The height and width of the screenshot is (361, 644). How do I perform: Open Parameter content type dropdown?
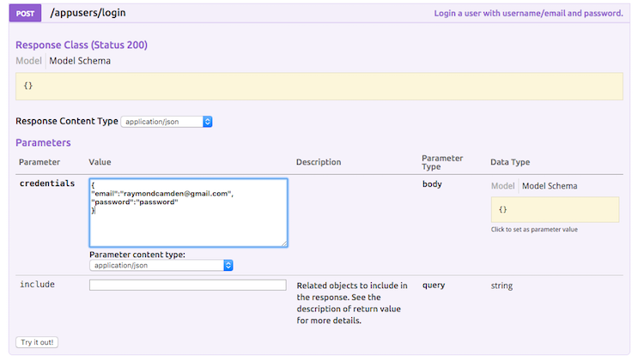161,266
